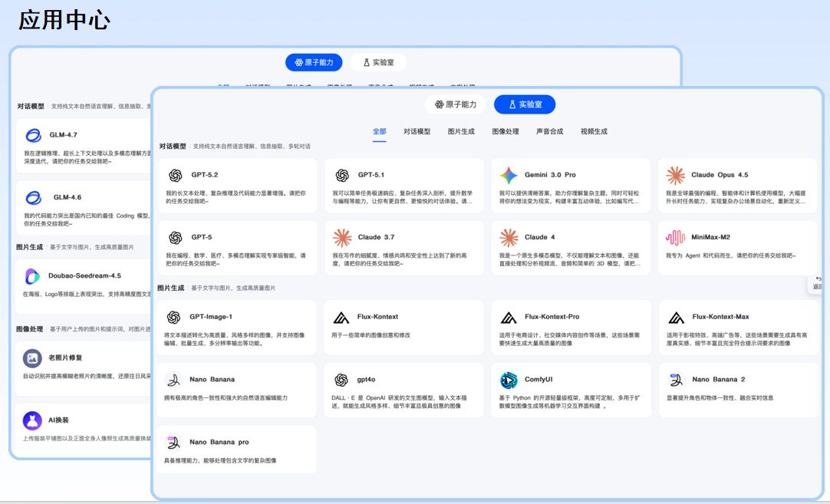Image resolution: width=830 pixels, height=504 pixels.
Task: Select 实验室 button in the back window
Action: click(x=378, y=62)
